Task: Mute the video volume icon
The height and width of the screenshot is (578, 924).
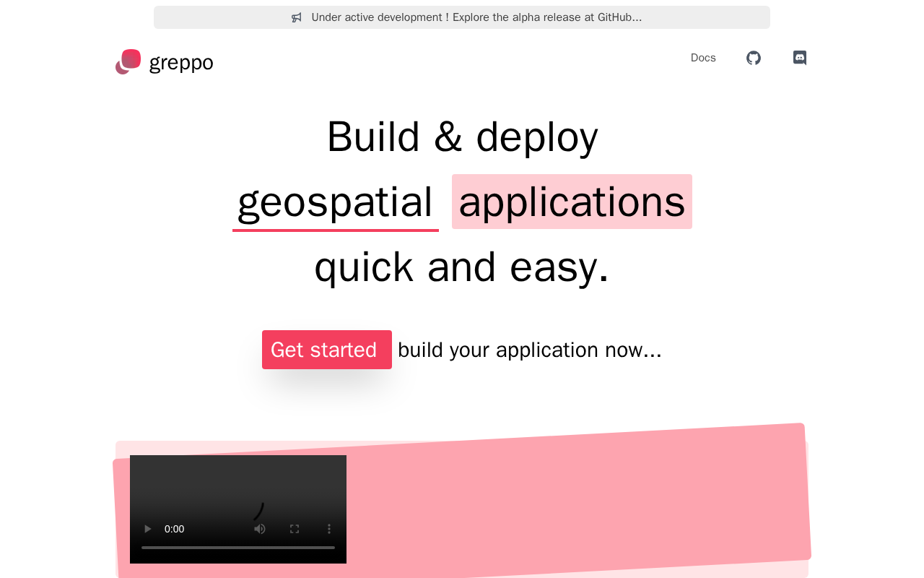Action: (x=260, y=529)
